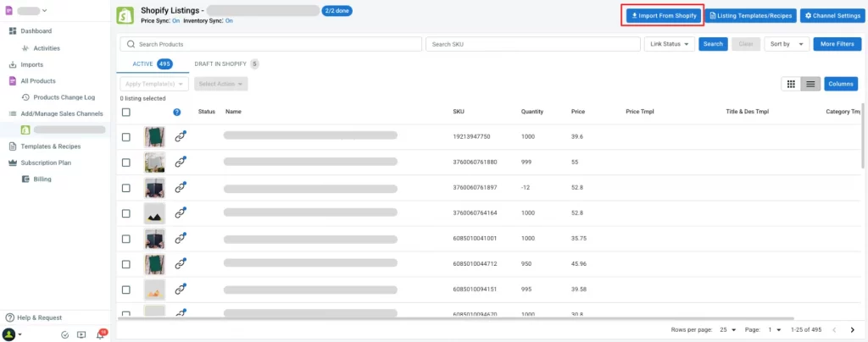Viewport: 868px width, 342px height.
Task: Click the blue help question icon above the link column
Action: click(176, 112)
